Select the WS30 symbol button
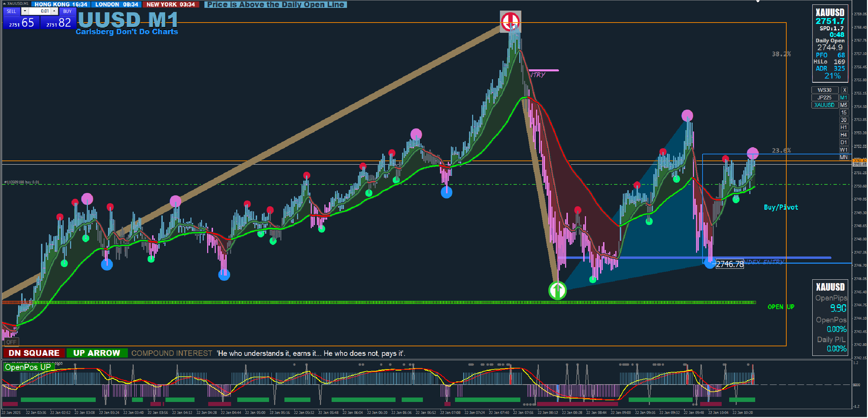 [x=825, y=90]
